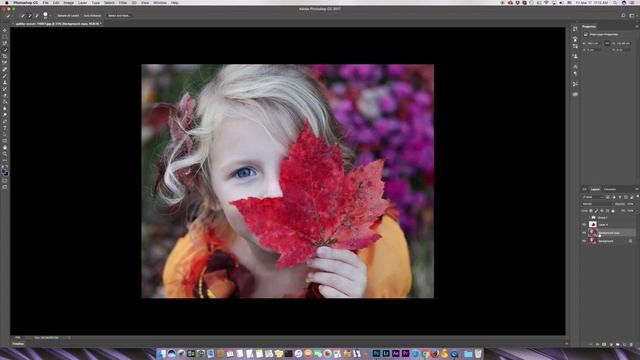This screenshot has height=360, width=640.
Task: Select the Pen tool
Action: click(5, 121)
